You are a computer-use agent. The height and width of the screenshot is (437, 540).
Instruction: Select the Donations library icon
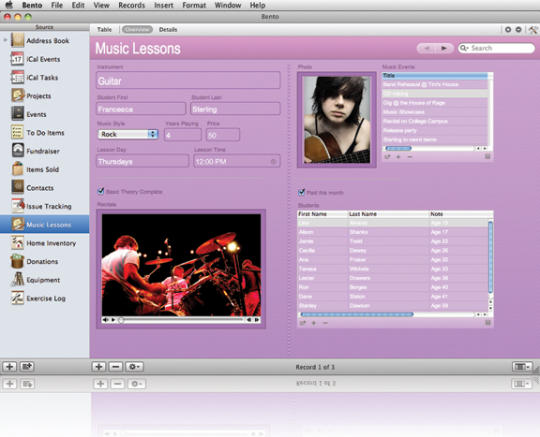(17, 261)
